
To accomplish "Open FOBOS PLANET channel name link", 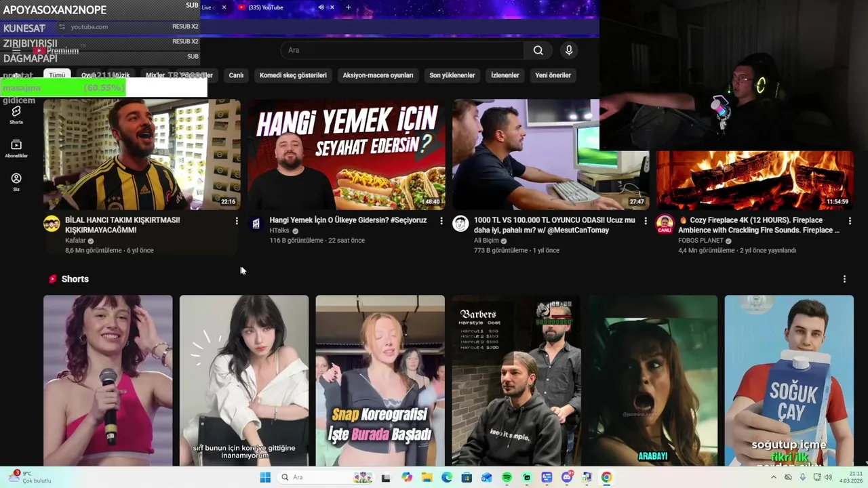I will [701, 241].
